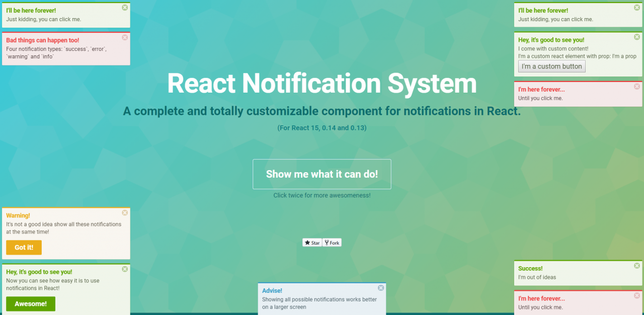The height and width of the screenshot is (315, 644).
Task: Close 'I'm here forever...' notification beneath 'Success!'
Action: tap(637, 295)
